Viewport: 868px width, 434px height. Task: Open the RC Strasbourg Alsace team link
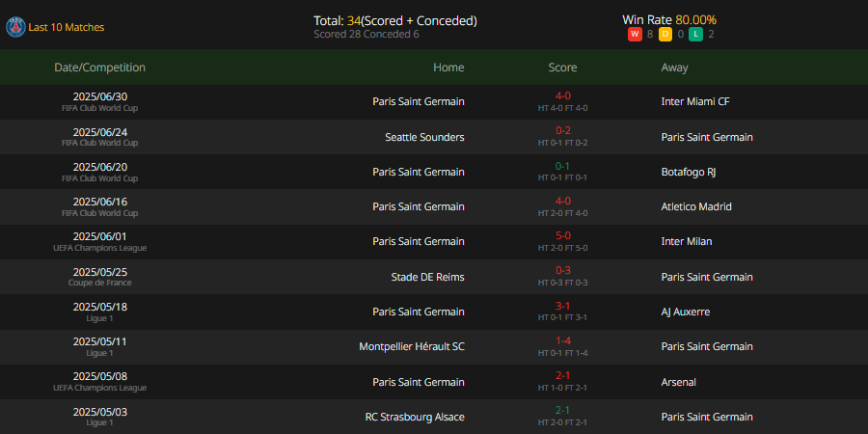coord(415,417)
